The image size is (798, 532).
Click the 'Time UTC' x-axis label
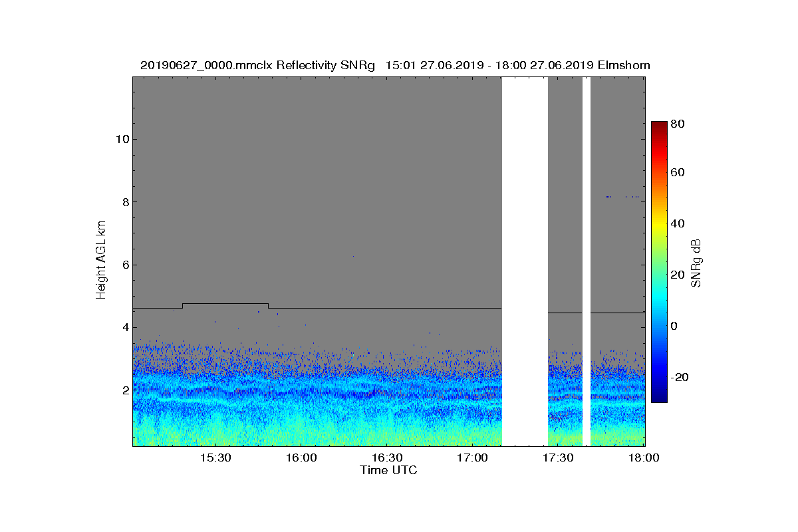(x=388, y=470)
